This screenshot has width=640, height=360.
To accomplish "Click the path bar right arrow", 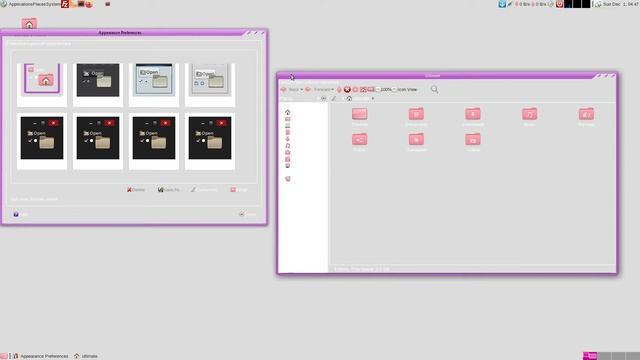I will 373,99.
